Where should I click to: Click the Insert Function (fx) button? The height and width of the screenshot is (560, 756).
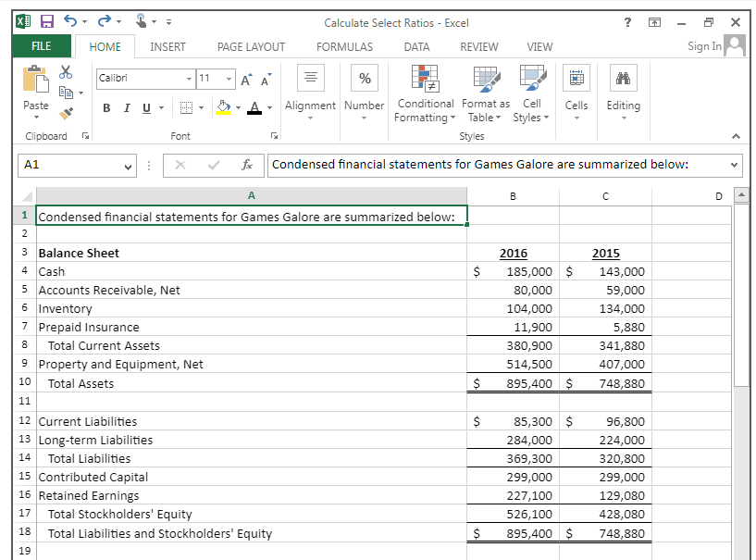(x=247, y=165)
